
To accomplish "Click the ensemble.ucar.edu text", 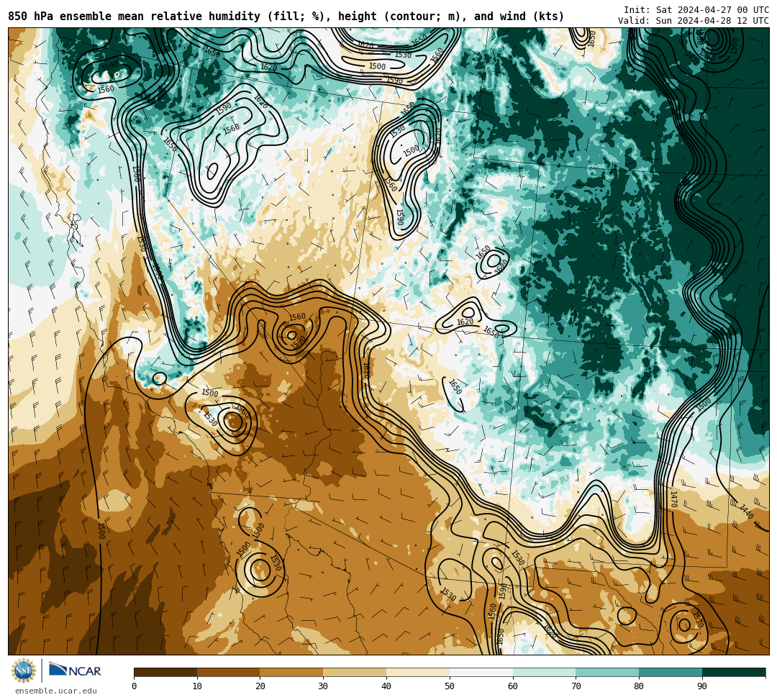I will 56,691.
